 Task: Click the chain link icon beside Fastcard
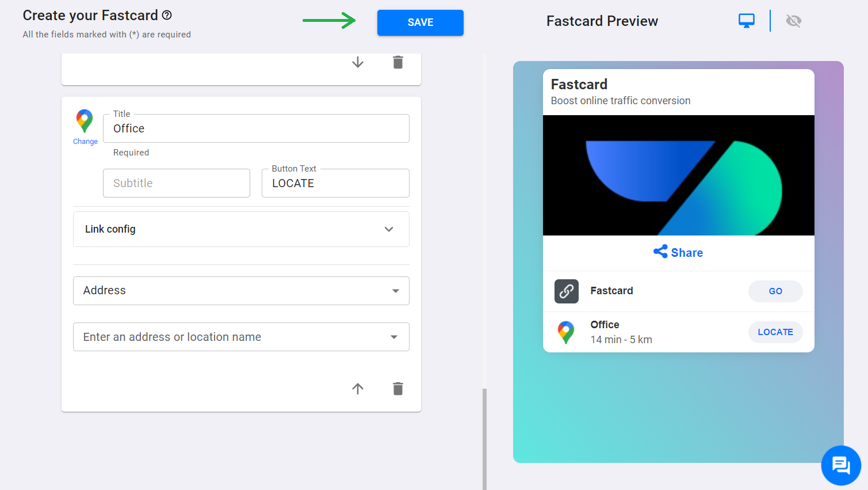[x=567, y=291]
